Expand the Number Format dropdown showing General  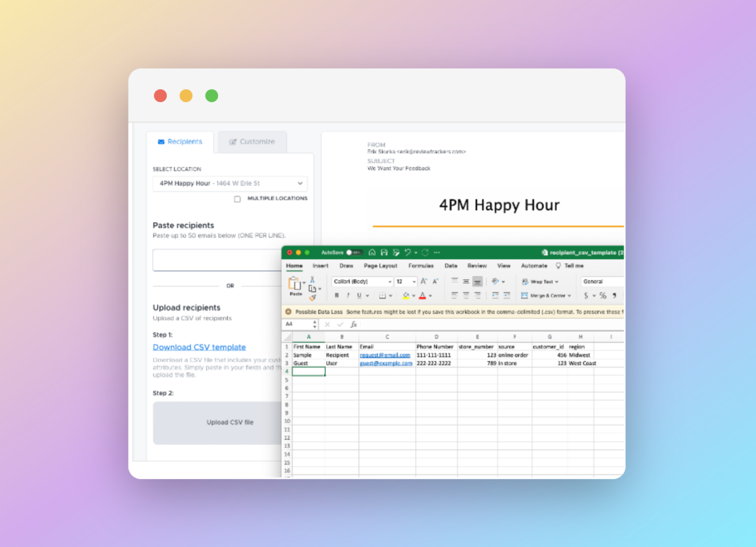pos(599,281)
